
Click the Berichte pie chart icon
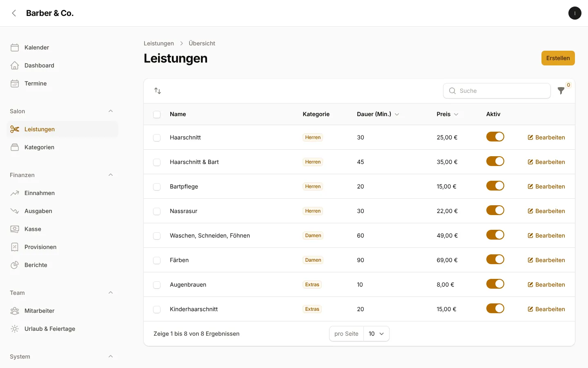point(15,265)
